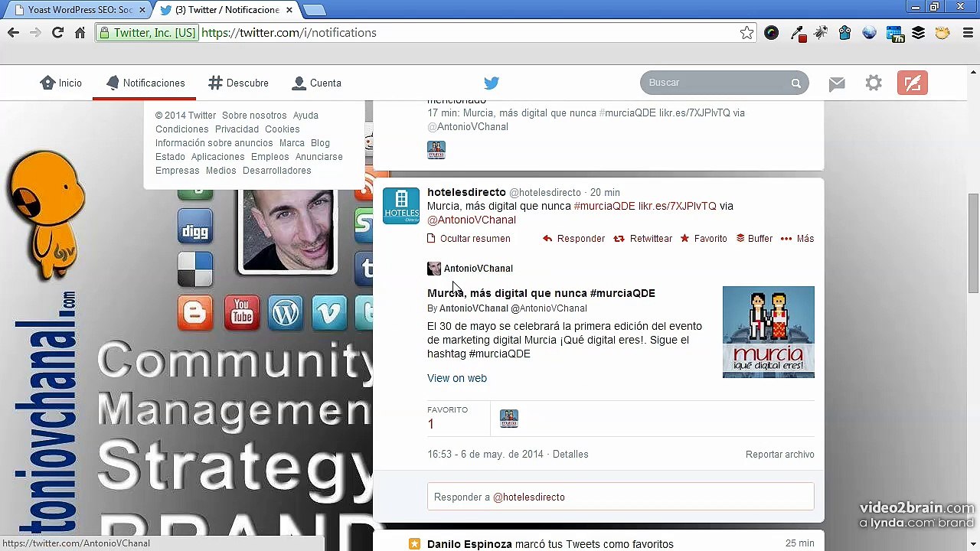This screenshot has width=980, height=551.
Task: Open the View on web link
Action: (x=457, y=378)
